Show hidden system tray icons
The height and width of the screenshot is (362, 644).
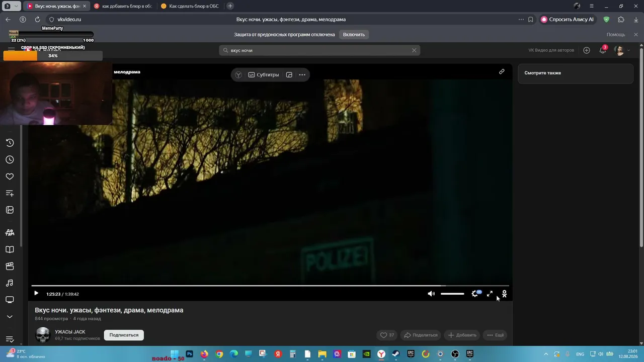click(x=546, y=354)
